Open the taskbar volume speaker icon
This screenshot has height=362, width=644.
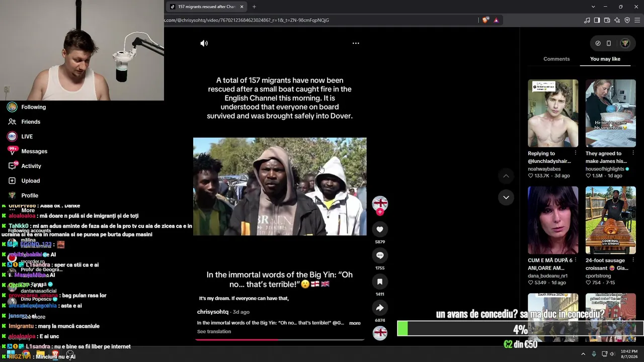tap(612, 354)
